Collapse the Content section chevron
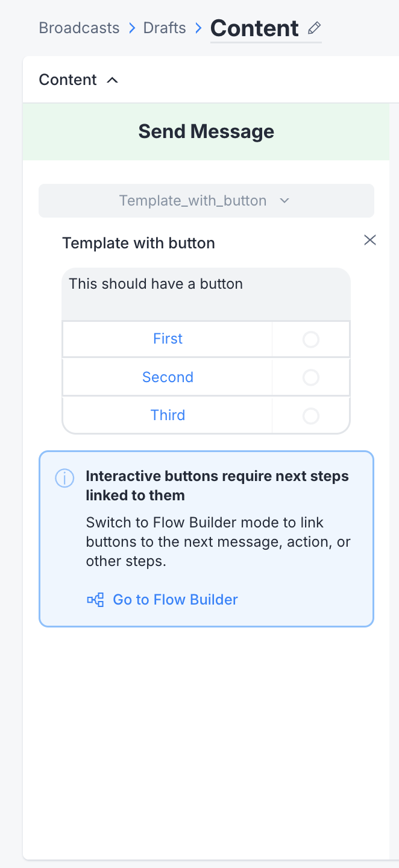The image size is (399, 868). pos(112,80)
